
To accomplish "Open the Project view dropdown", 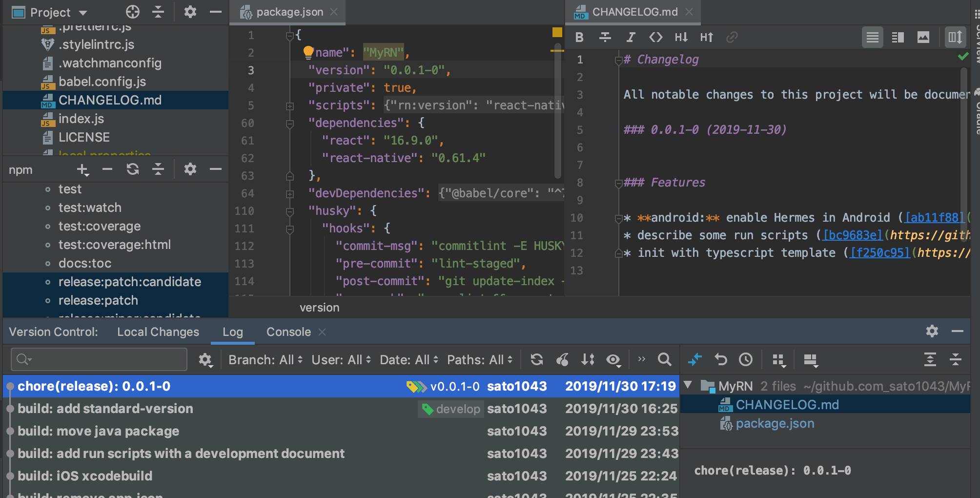I will point(83,13).
